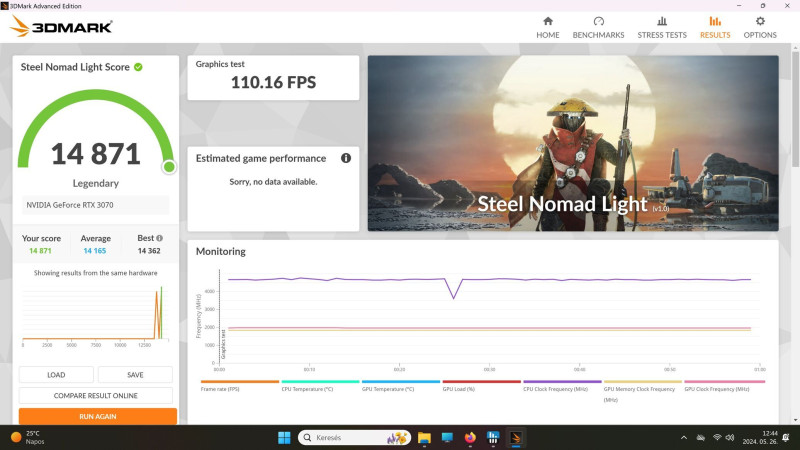
Task: Click the Estimated game performance info icon
Action: (x=346, y=158)
